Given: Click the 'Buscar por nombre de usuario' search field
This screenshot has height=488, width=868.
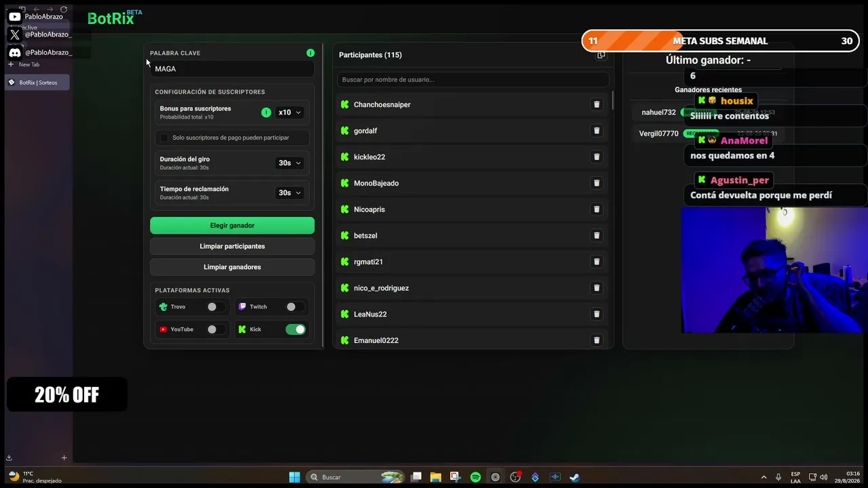Looking at the screenshot, I should (x=473, y=79).
